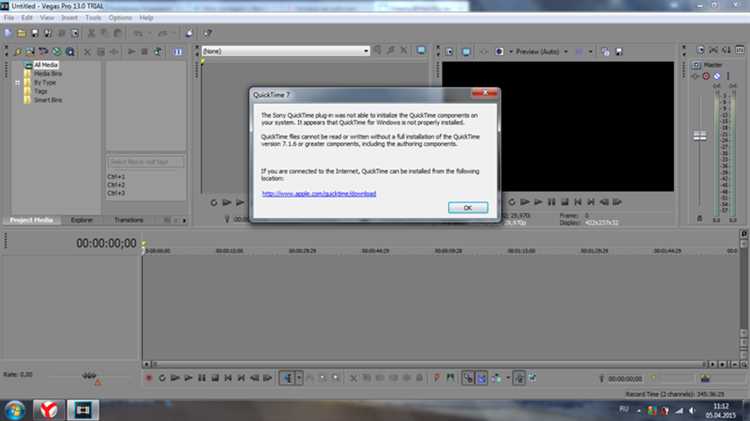Image resolution: width=750 pixels, height=421 pixels.
Task: Toggle the Views button in Project Media toolbar
Action: (178, 52)
